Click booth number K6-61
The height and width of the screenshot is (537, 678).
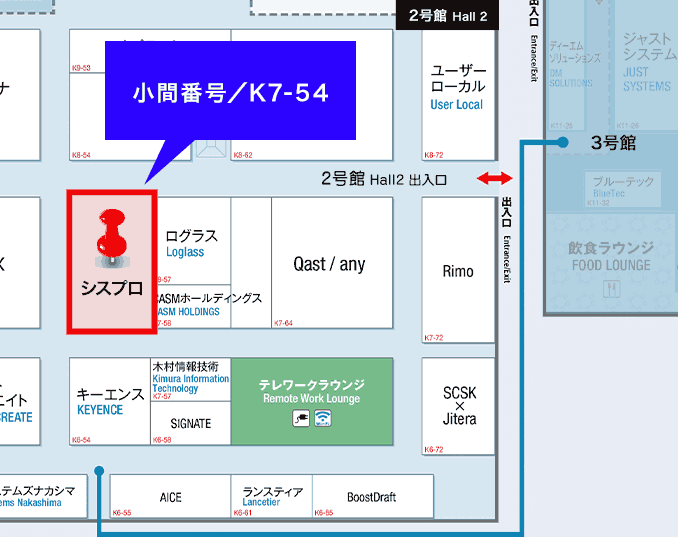[243, 513]
